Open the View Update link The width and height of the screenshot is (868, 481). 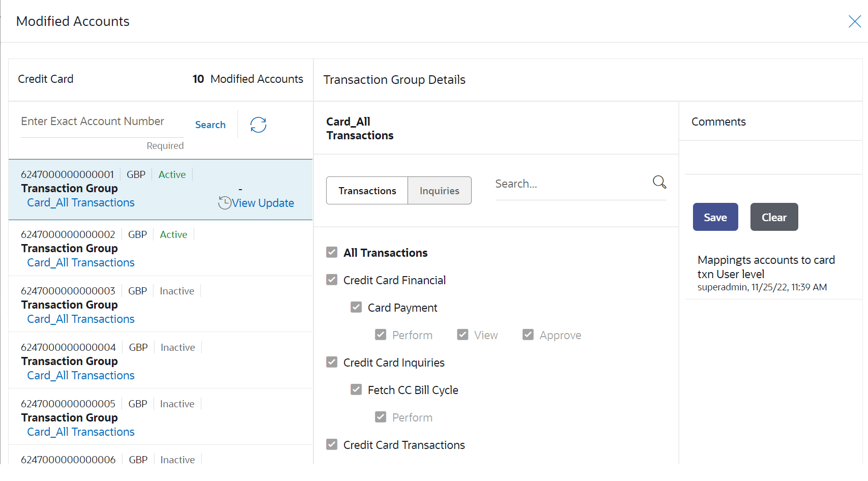coord(263,203)
